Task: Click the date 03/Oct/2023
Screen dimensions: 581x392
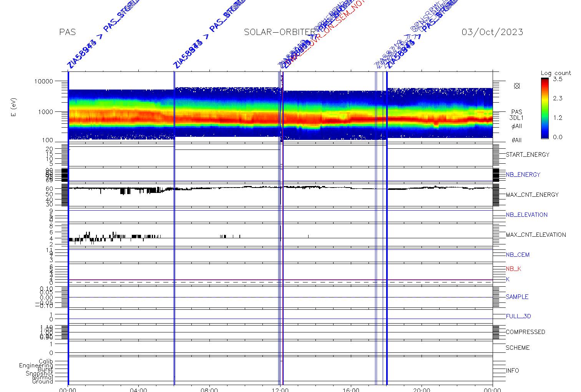Action: [492, 32]
